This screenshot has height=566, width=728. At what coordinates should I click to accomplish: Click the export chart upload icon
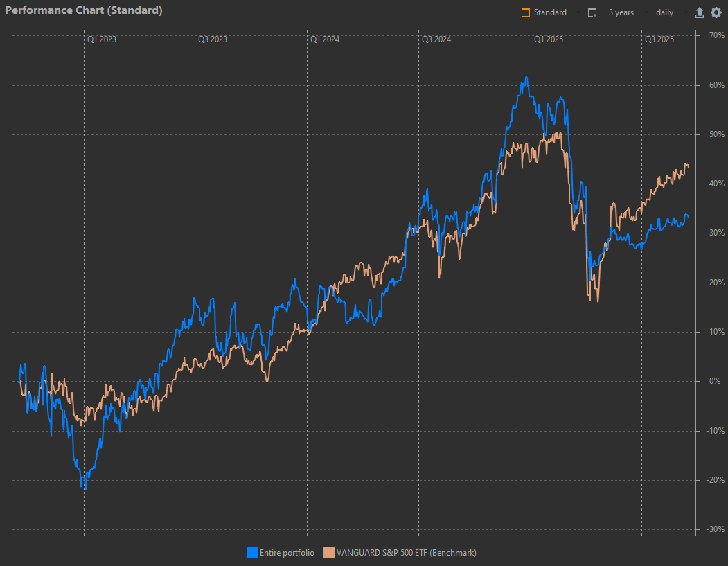(699, 12)
